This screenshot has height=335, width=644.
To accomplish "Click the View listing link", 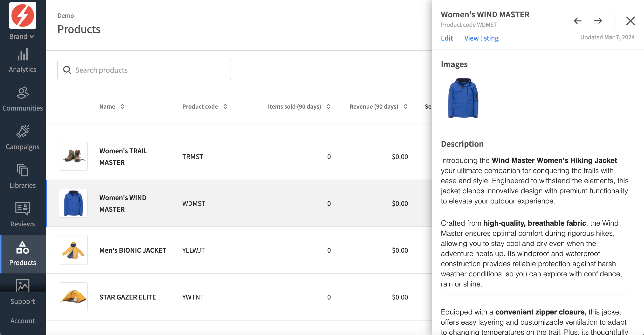I will [x=481, y=38].
